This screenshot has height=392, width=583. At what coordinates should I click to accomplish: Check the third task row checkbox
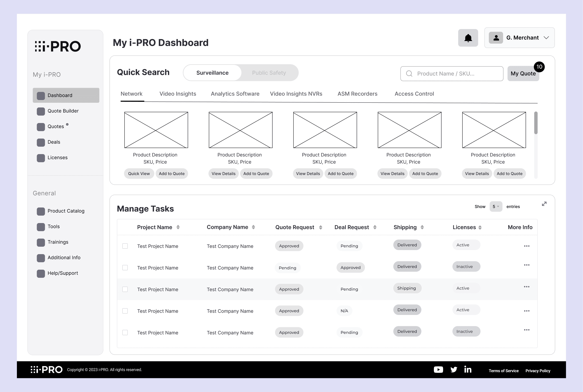[x=125, y=289]
